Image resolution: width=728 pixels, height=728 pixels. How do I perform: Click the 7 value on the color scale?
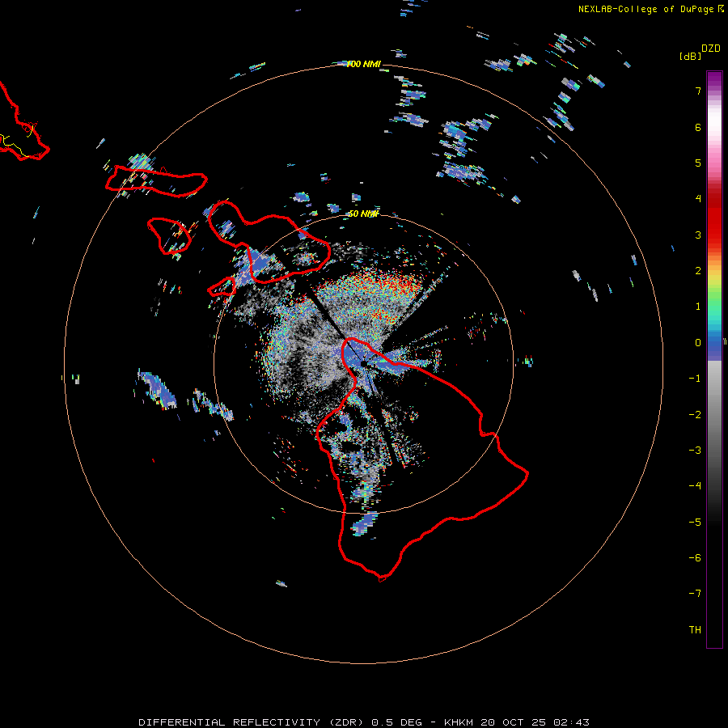698,91
